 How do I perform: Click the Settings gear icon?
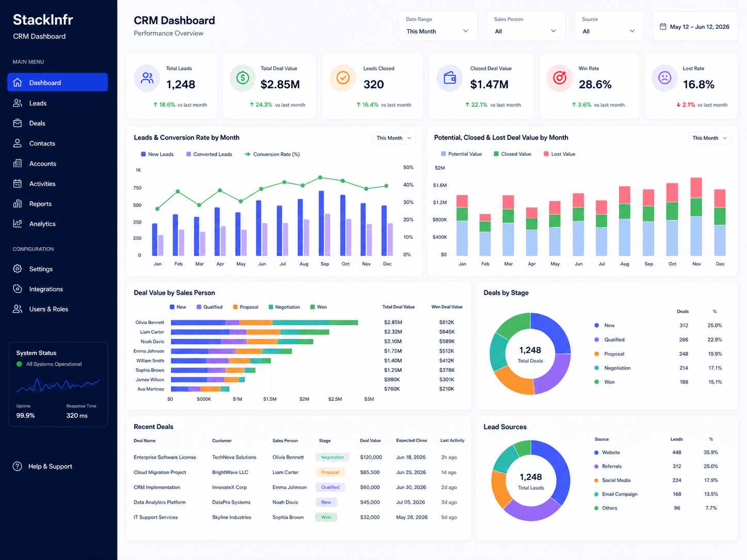pyautogui.click(x=18, y=269)
